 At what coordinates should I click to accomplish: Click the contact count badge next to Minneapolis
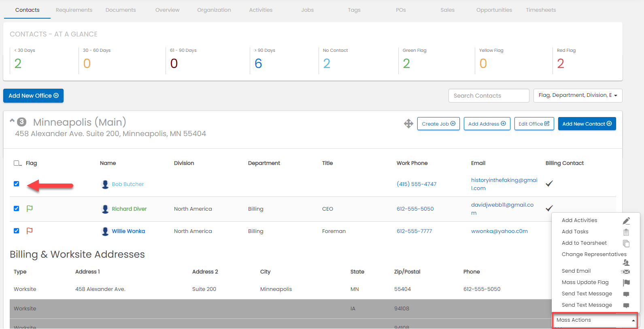(22, 122)
